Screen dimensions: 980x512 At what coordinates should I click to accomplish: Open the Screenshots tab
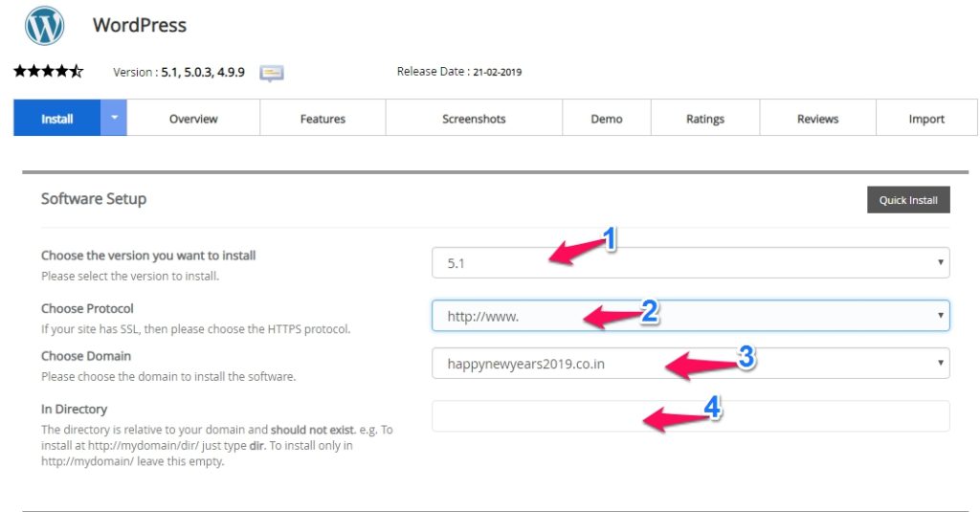click(x=474, y=118)
